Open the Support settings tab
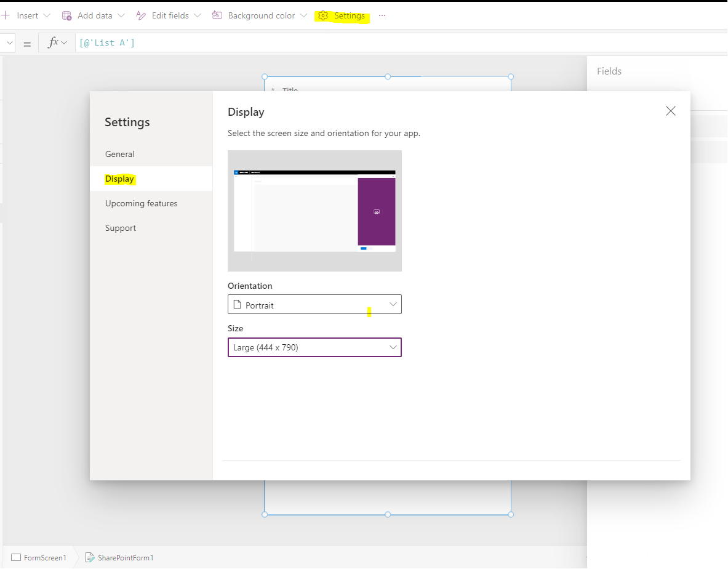Image resolution: width=728 pixels, height=569 pixels. [121, 228]
